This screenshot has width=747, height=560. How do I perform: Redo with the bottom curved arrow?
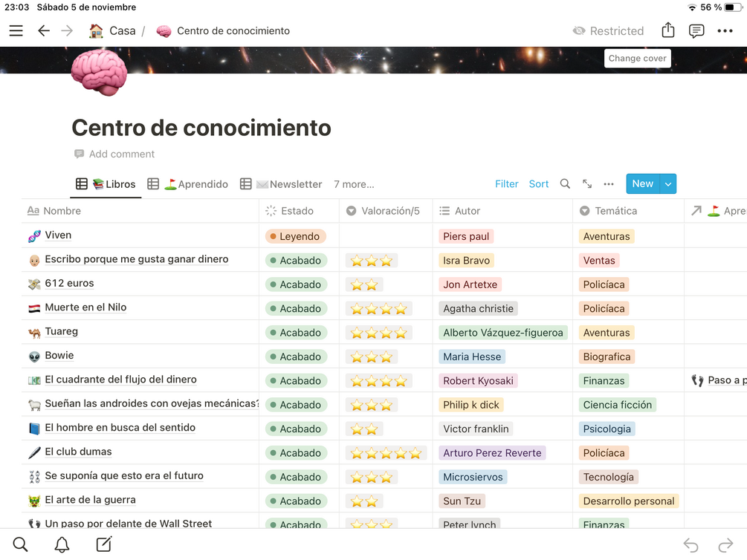click(725, 544)
